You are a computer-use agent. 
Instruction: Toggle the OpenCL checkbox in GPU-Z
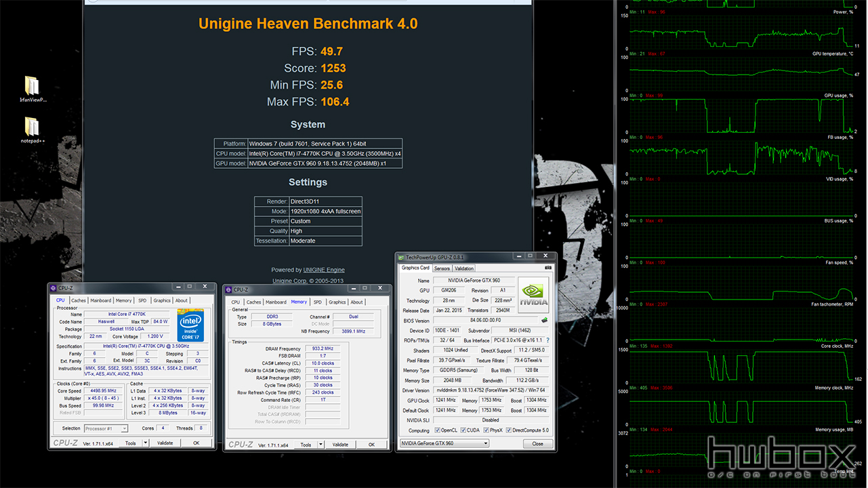coord(437,430)
